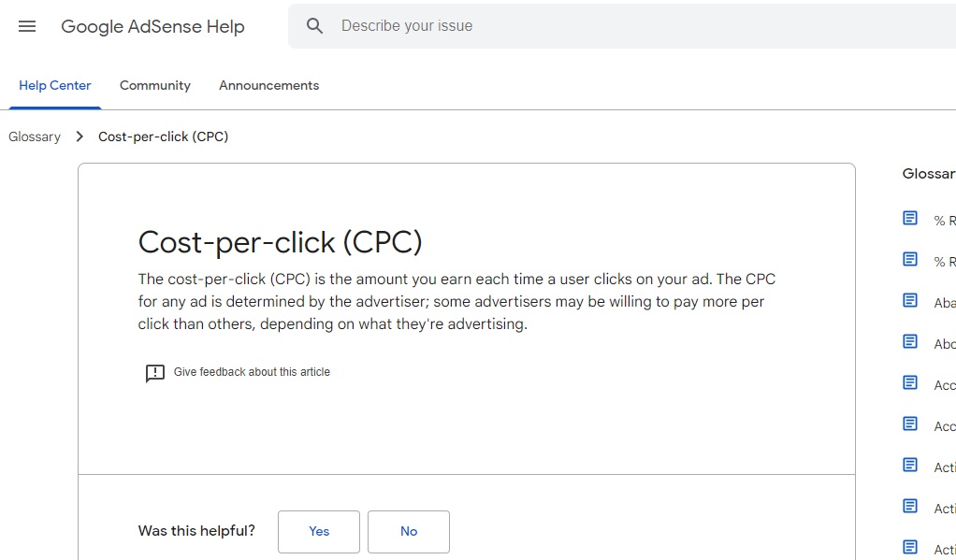The image size is (956, 560).
Task: Click the search magnifier icon
Action: tap(314, 25)
